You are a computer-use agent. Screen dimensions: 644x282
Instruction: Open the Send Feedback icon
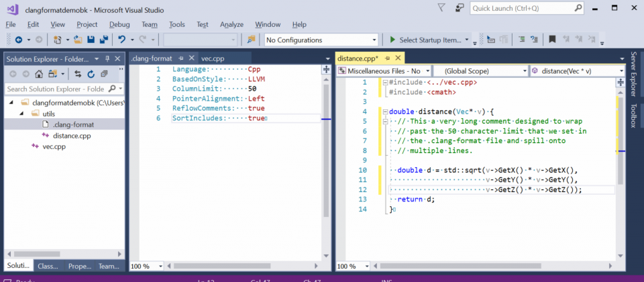tap(460, 8)
